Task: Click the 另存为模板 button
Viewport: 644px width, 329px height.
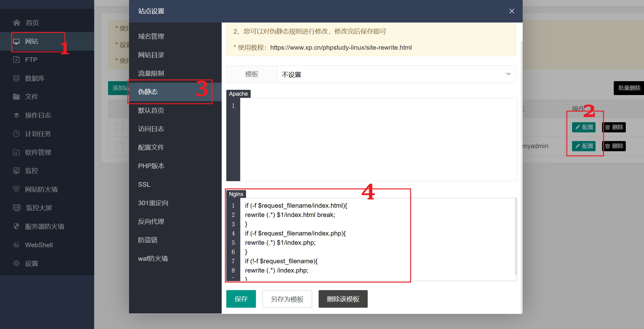Action: (287, 299)
